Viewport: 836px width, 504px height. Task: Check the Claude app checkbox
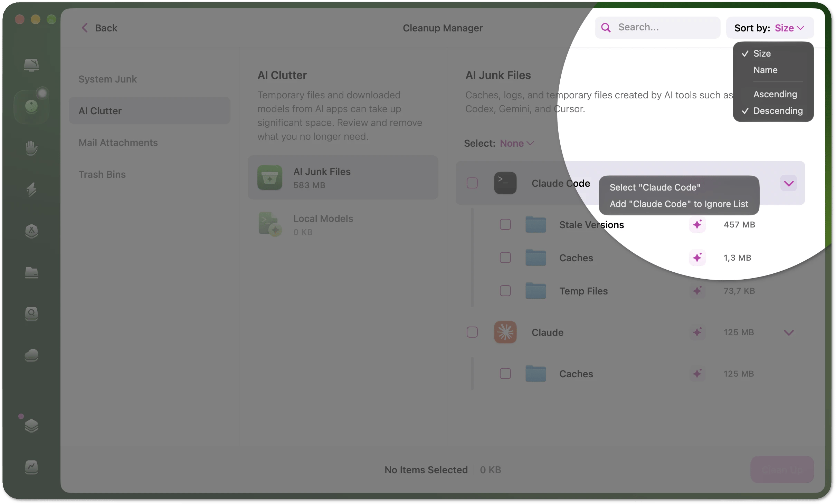(x=472, y=332)
